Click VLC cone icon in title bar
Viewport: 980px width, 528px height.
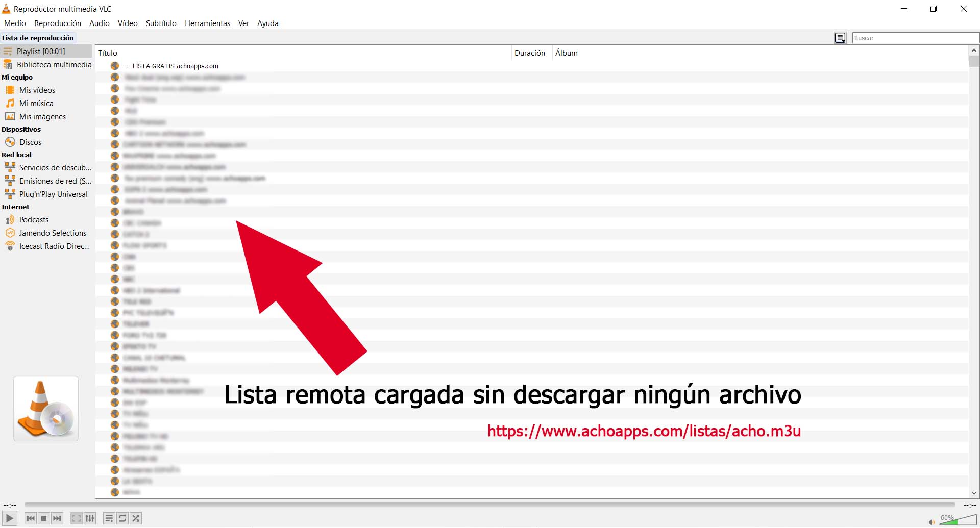pyautogui.click(x=6, y=9)
